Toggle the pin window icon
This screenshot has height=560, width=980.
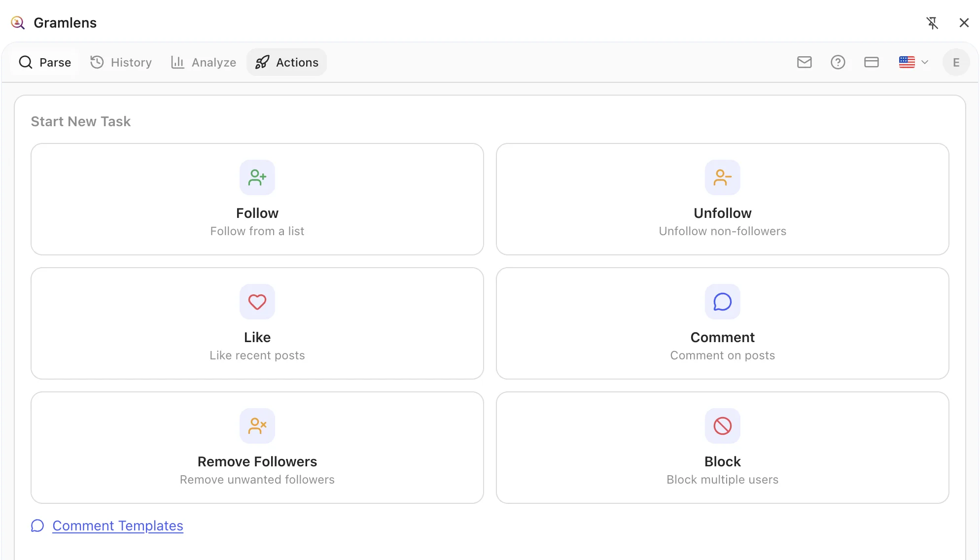[x=932, y=23]
